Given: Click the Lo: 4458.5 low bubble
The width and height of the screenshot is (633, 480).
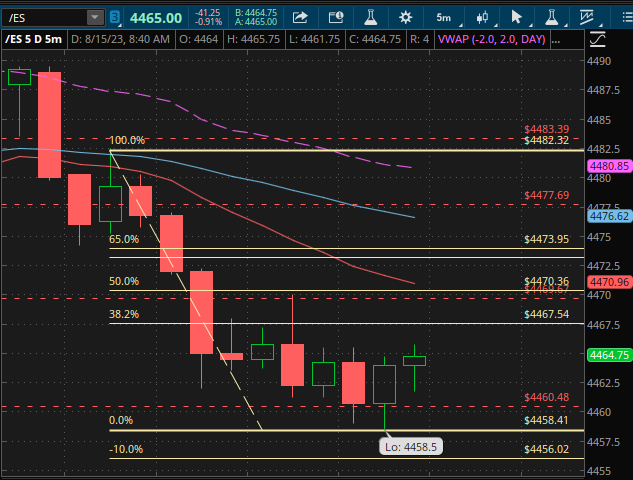Looking at the screenshot, I should click(x=411, y=447).
